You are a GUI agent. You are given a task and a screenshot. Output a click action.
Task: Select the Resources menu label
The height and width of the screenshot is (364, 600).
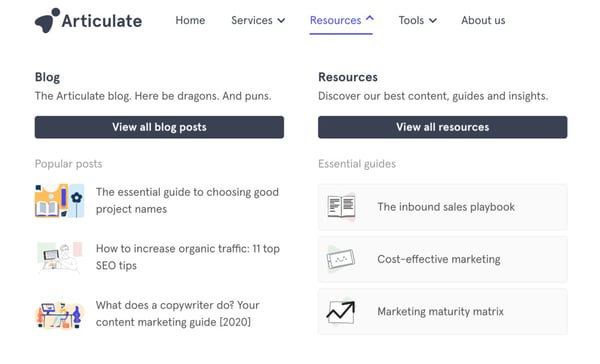pos(336,20)
